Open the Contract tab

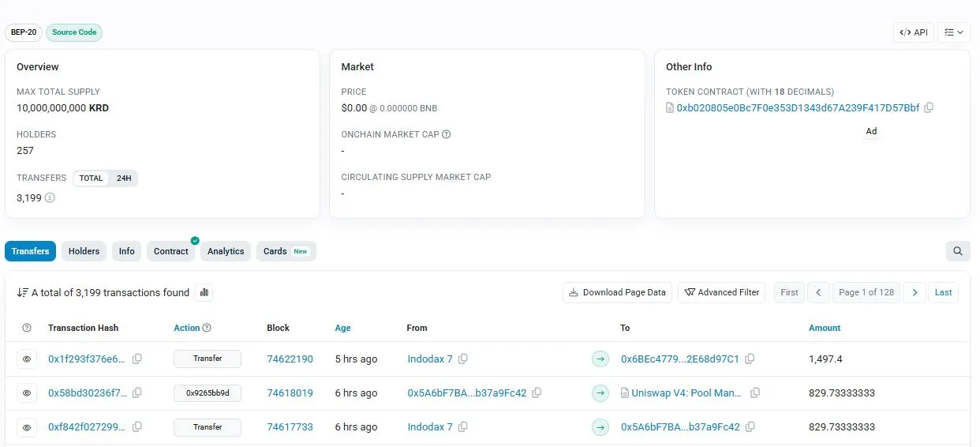coord(171,251)
